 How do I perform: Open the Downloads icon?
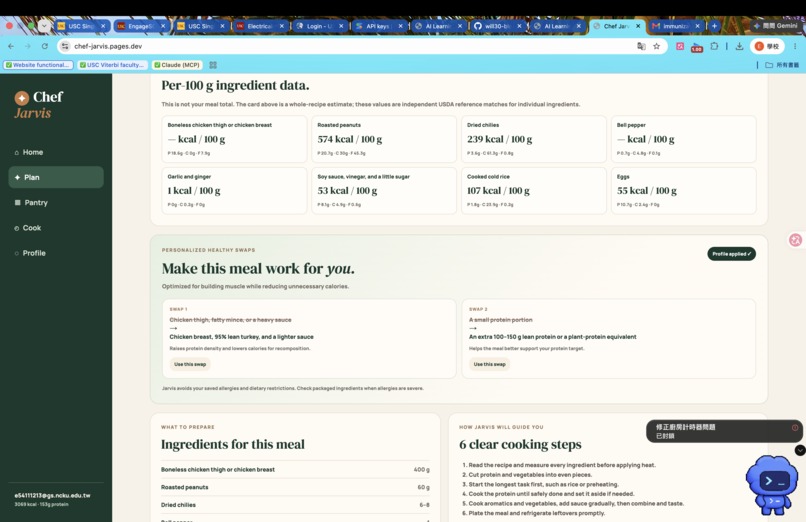click(x=739, y=46)
